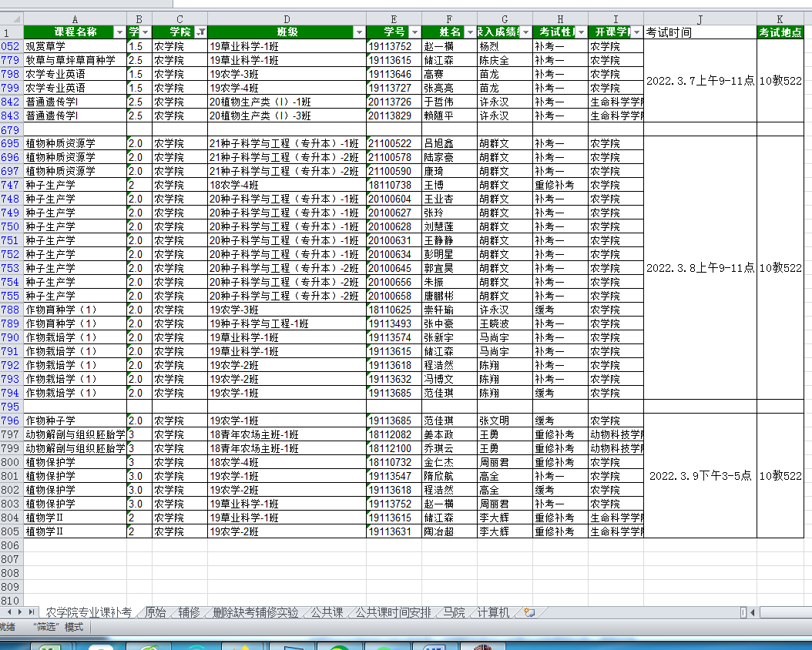
Task: Expand the 开课学院 filter dropdown
Action: tap(636, 32)
